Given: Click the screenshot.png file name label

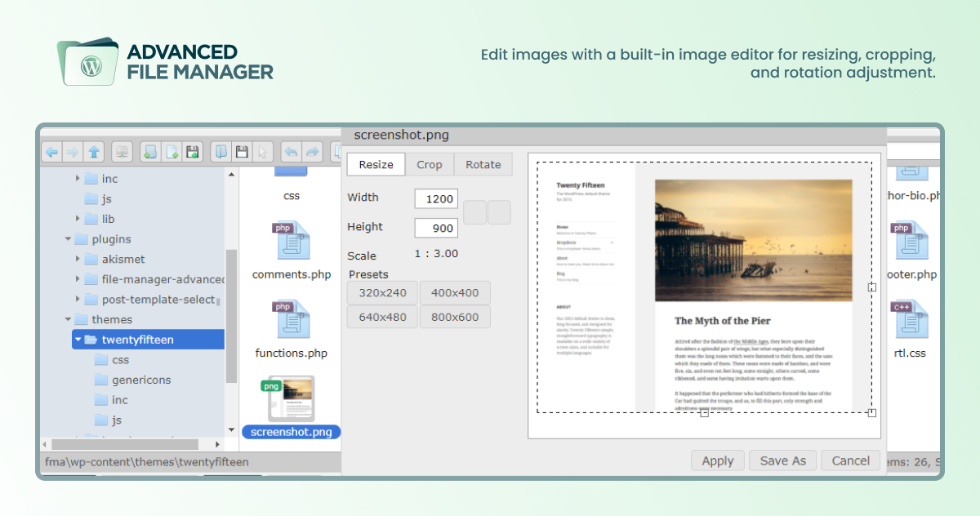Looking at the screenshot, I should click(292, 432).
